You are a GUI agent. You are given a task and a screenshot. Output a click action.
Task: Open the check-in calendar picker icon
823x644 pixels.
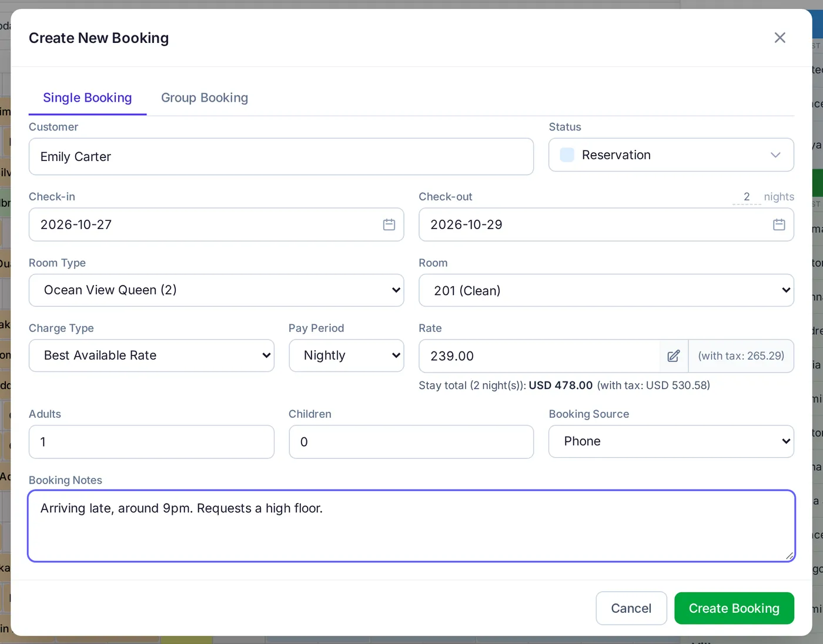[389, 224]
